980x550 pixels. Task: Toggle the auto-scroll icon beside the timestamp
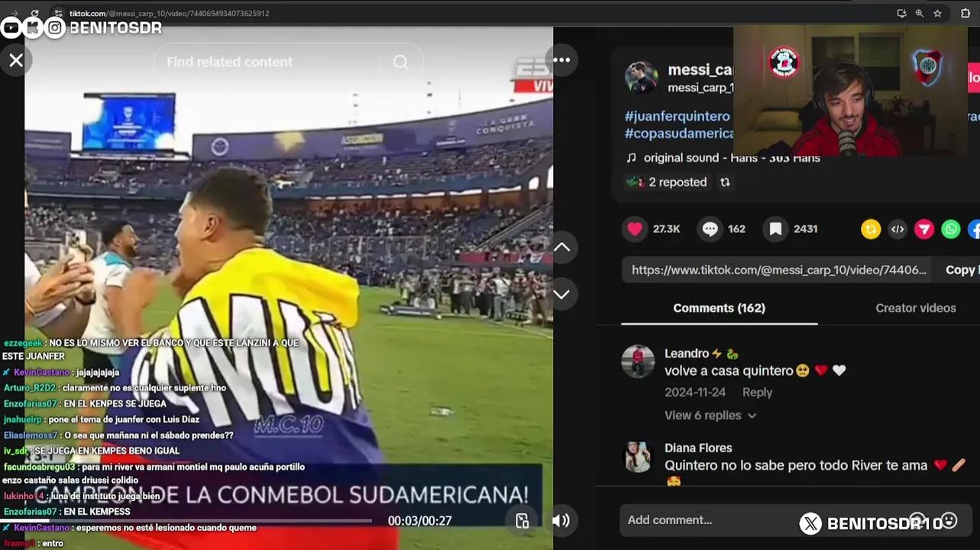[x=522, y=520]
